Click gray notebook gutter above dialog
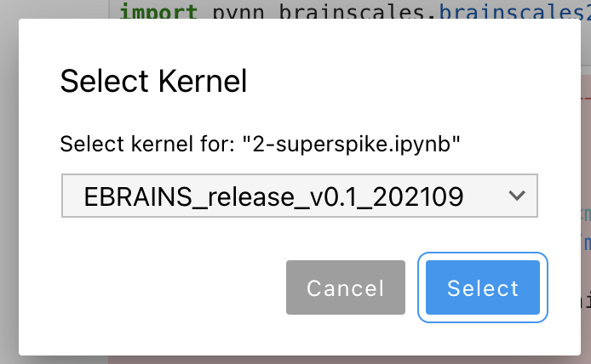Screen dimensions: 591x364 point(55,9)
